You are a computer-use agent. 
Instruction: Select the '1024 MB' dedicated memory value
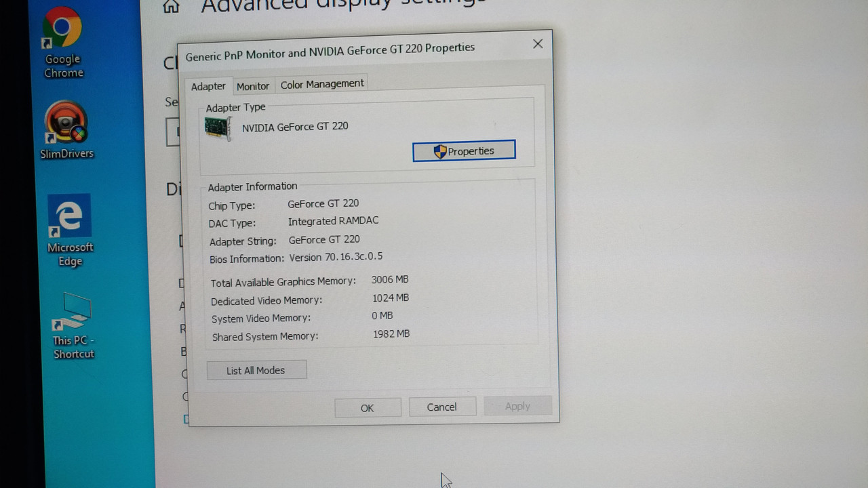coord(391,298)
